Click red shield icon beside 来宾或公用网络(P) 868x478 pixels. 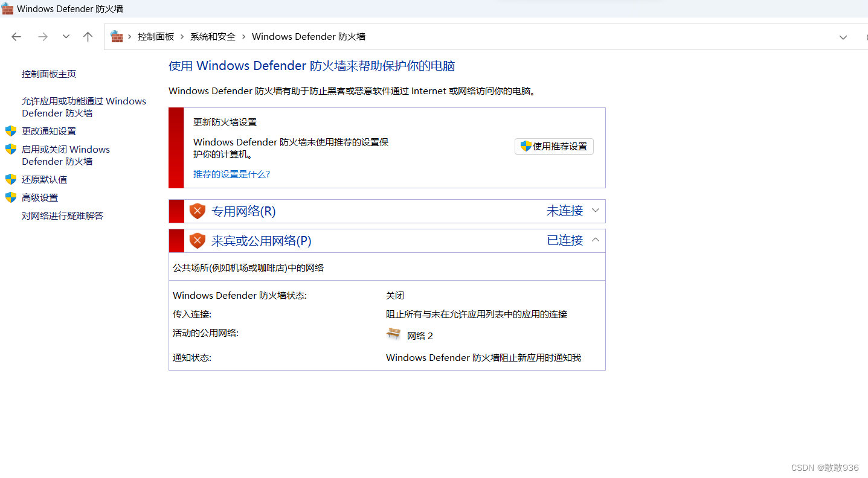point(198,241)
